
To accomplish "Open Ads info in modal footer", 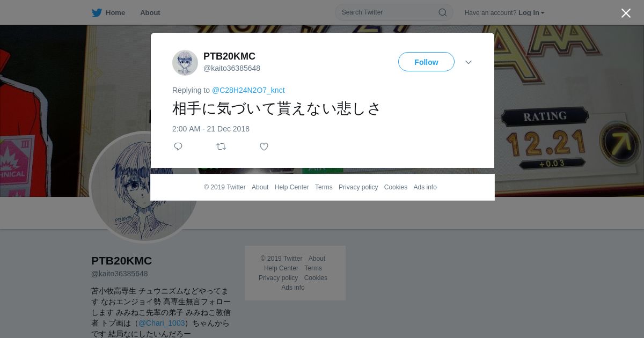I will click(x=425, y=187).
